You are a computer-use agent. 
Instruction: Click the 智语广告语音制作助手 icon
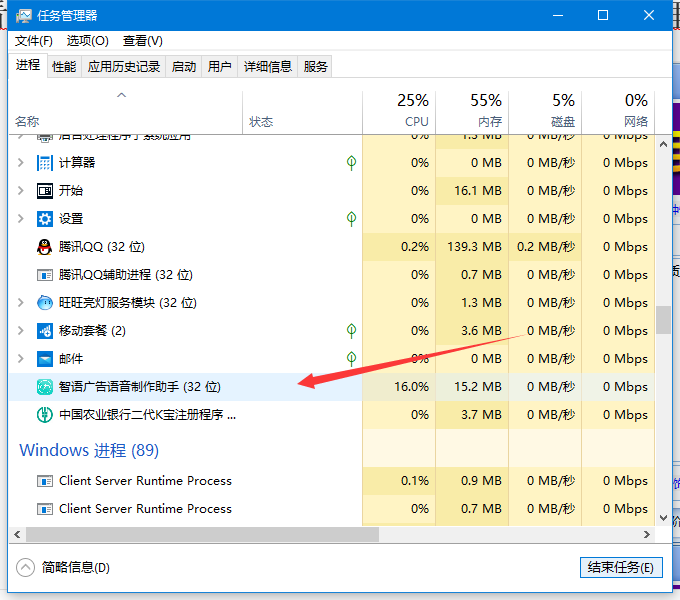(x=45, y=387)
